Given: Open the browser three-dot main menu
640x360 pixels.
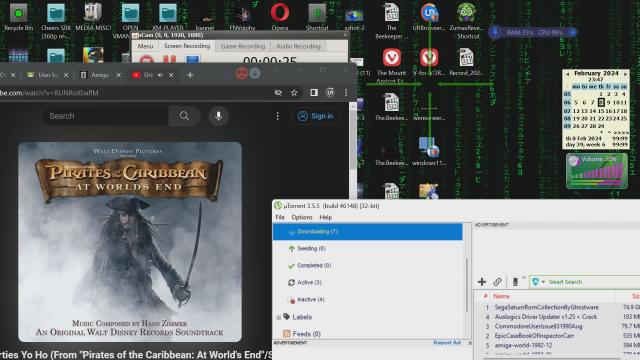Looking at the screenshot, I should point(346,93).
